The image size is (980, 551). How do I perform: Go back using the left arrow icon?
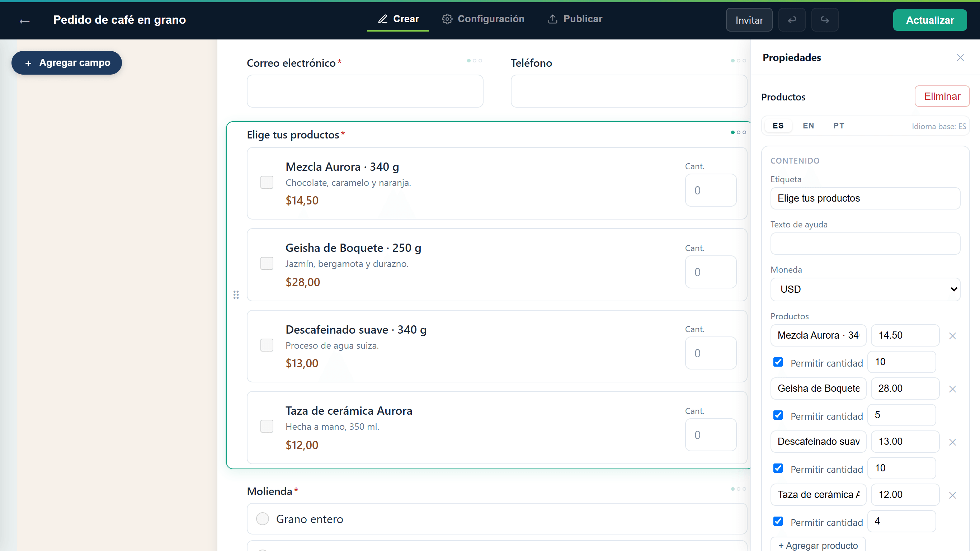25,21
